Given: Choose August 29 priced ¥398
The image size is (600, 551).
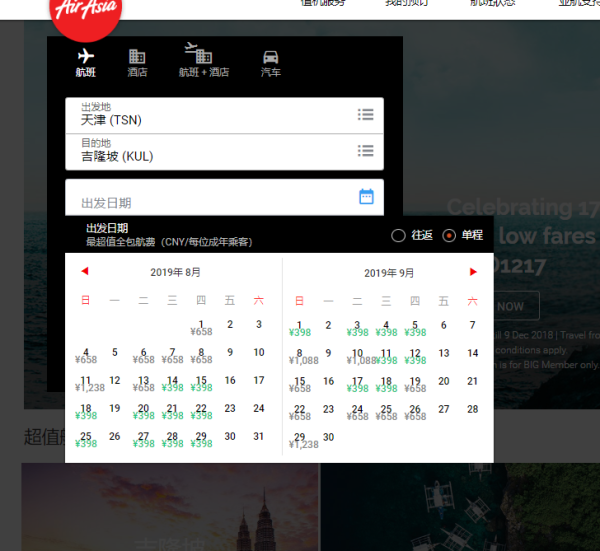Looking at the screenshot, I should pos(201,440).
